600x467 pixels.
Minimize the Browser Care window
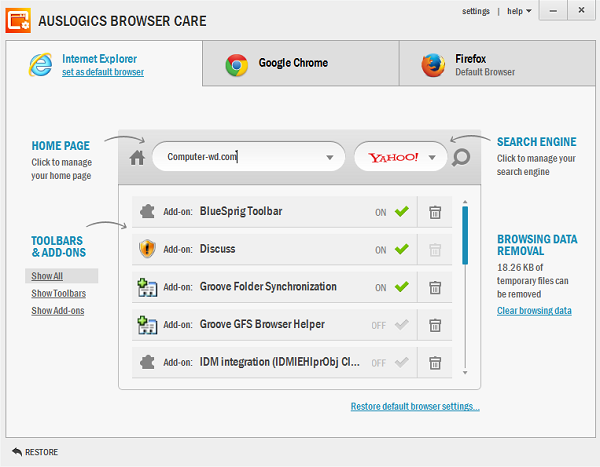[x=553, y=11]
